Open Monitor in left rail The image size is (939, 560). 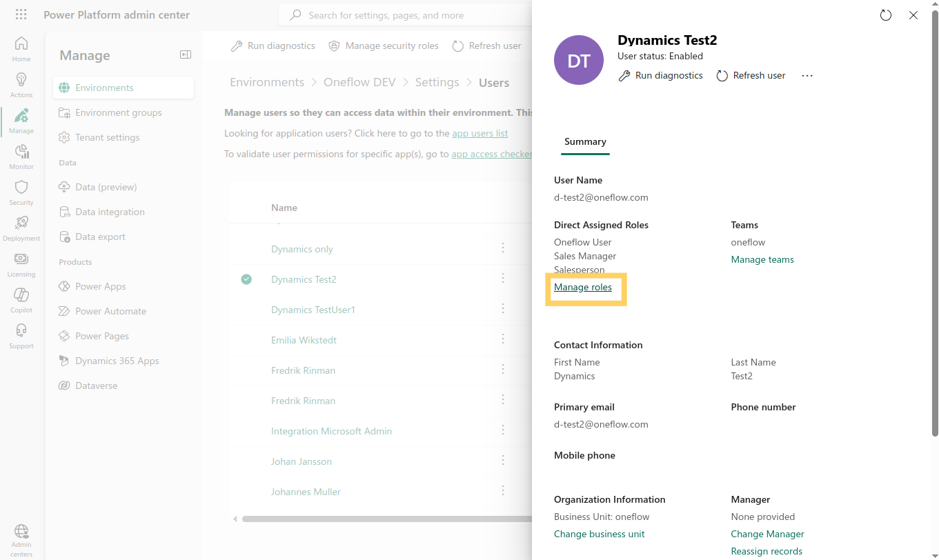pyautogui.click(x=21, y=156)
